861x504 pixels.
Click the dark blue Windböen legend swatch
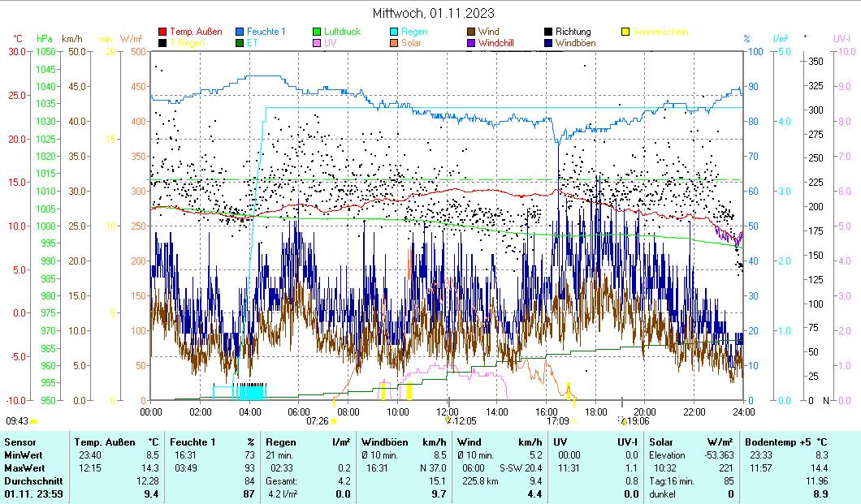548,43
